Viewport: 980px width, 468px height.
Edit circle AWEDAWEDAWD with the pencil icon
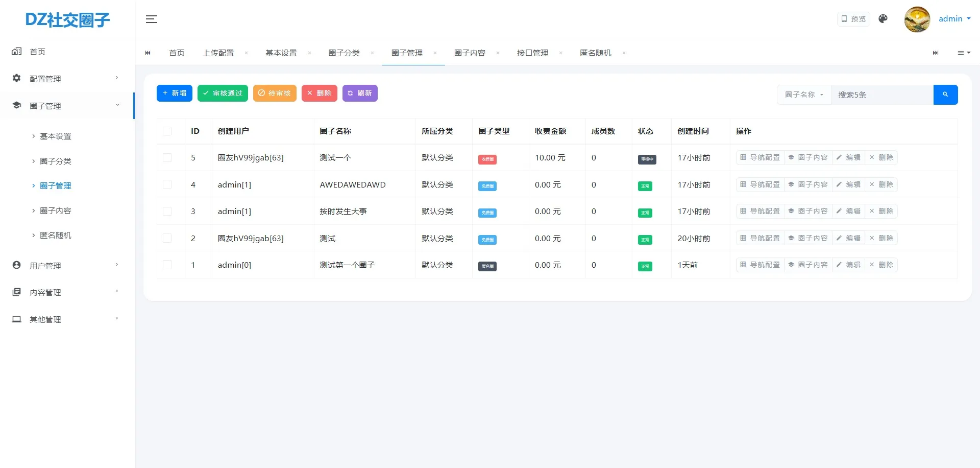point(849,184)
